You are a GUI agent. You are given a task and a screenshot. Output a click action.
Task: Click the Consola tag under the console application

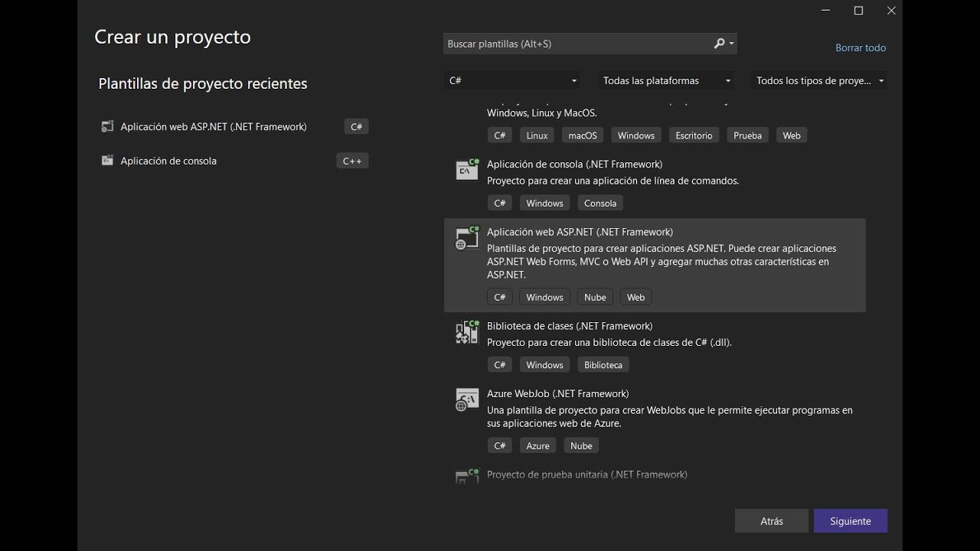(x=600, y=203)
